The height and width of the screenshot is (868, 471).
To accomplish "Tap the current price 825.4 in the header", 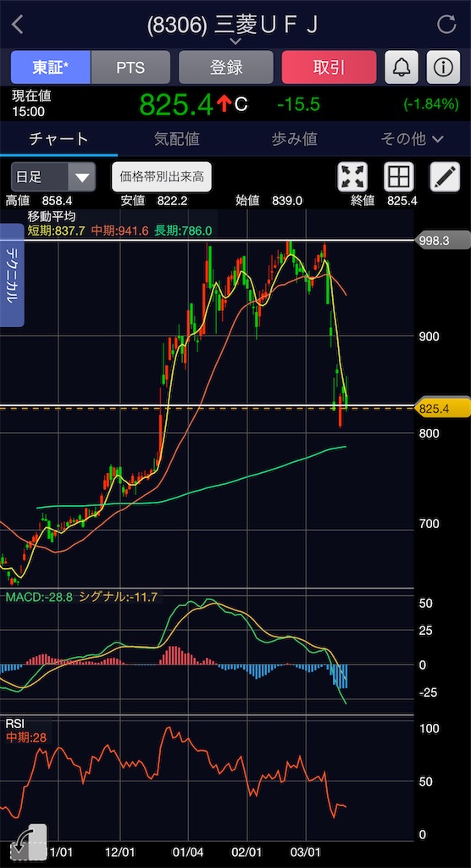I will click(176, 103).
